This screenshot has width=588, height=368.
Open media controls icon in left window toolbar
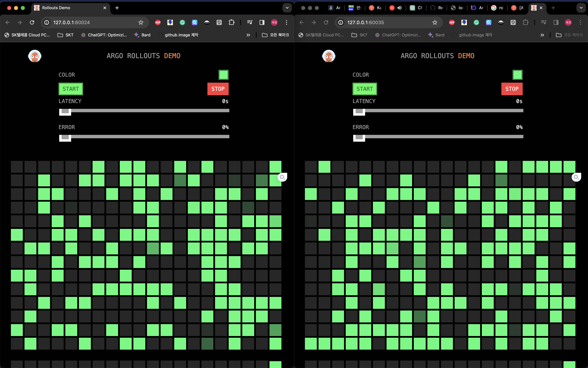click(250, 22)
